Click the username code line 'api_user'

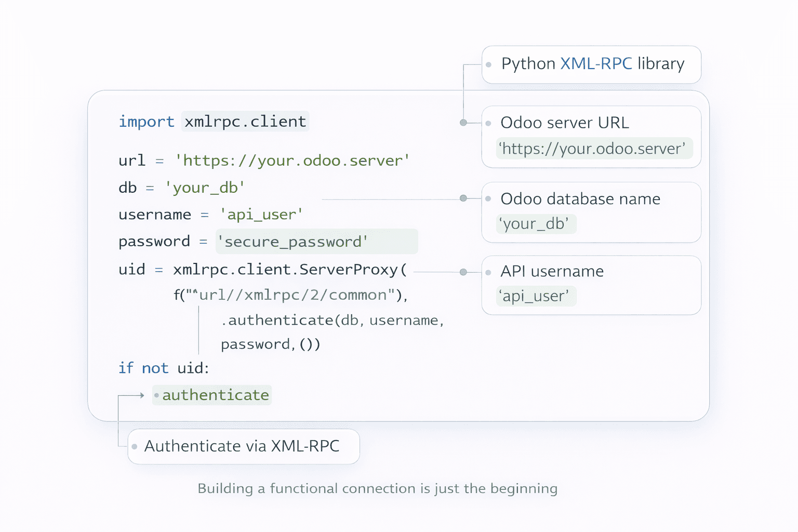pos(211,215)
